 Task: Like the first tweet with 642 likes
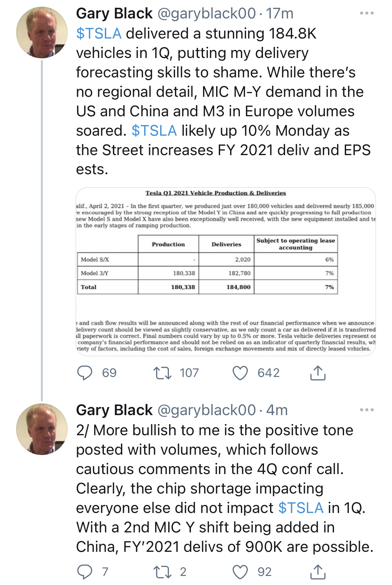[240, 373]
